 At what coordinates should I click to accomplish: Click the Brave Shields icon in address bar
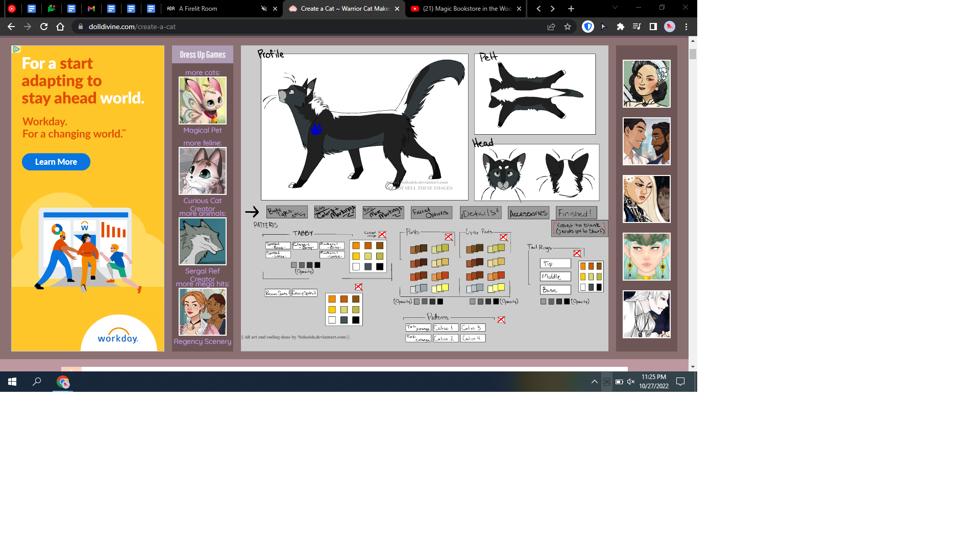tap(588, 27)
